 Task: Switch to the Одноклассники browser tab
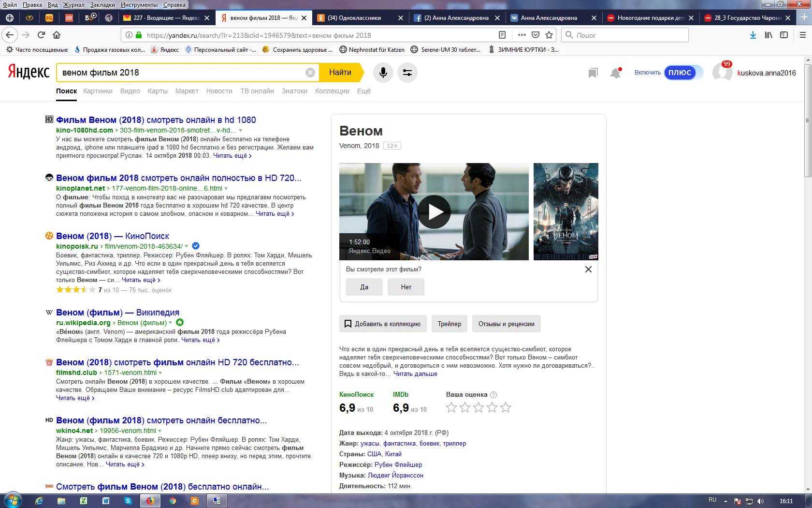(x=360, y=18)
